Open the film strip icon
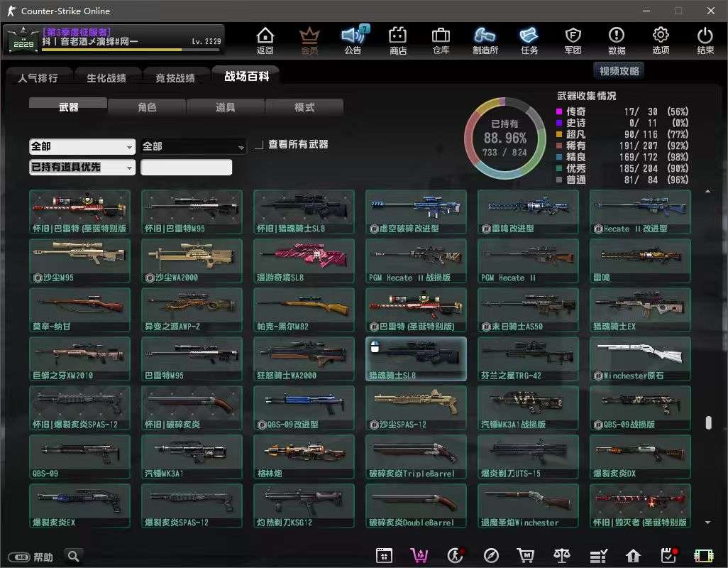This screenshot has height=568, width=728. point(703,555)
